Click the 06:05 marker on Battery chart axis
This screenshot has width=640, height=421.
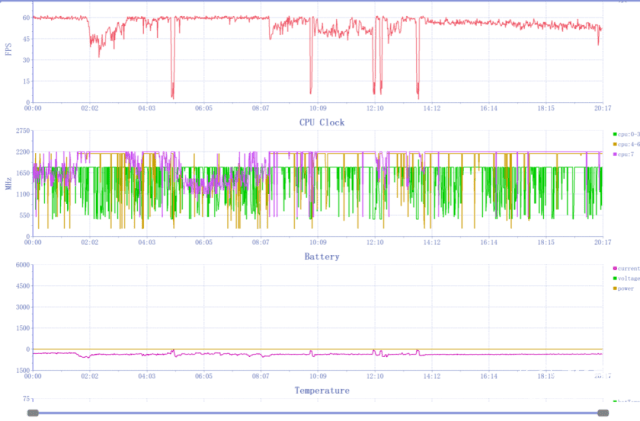203,376
